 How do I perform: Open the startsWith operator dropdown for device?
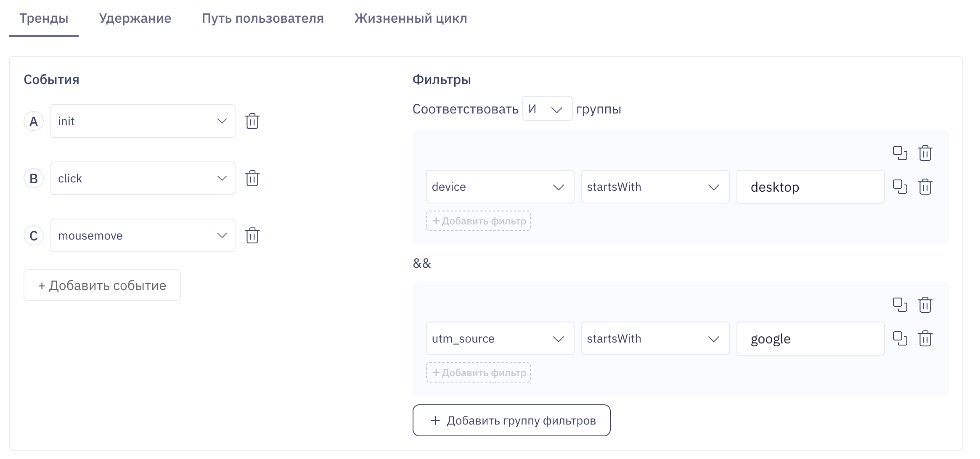(655, 187)
